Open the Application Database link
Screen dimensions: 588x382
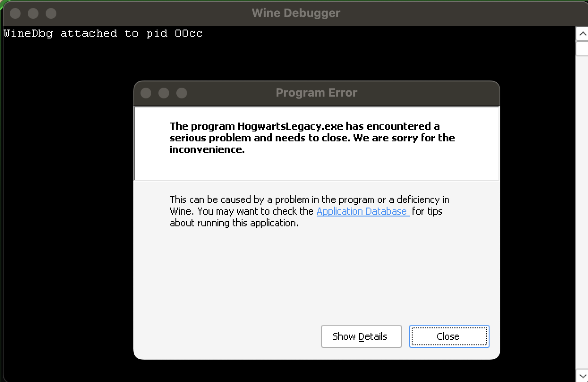point(362,211)
